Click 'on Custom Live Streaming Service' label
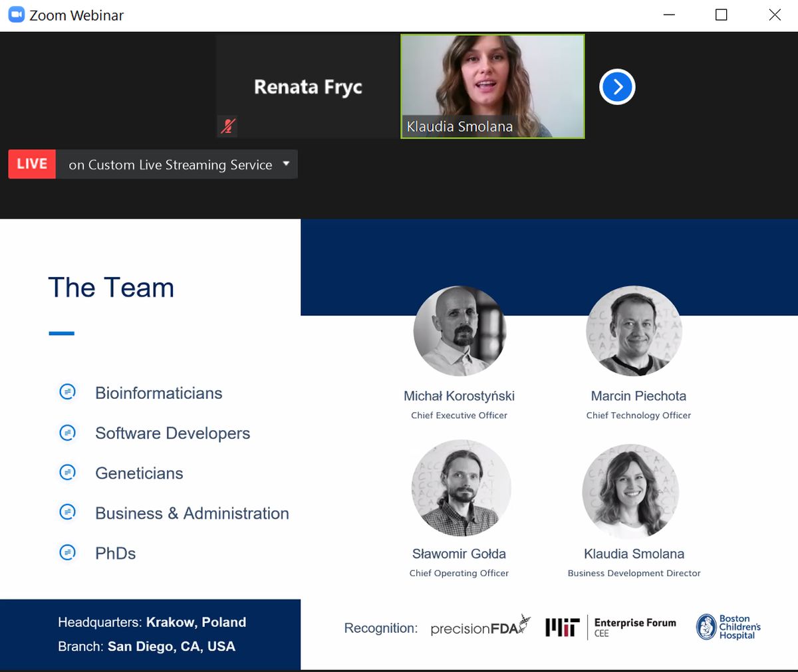The width and height of the screenshot is (798, 672). coord(170,165)
